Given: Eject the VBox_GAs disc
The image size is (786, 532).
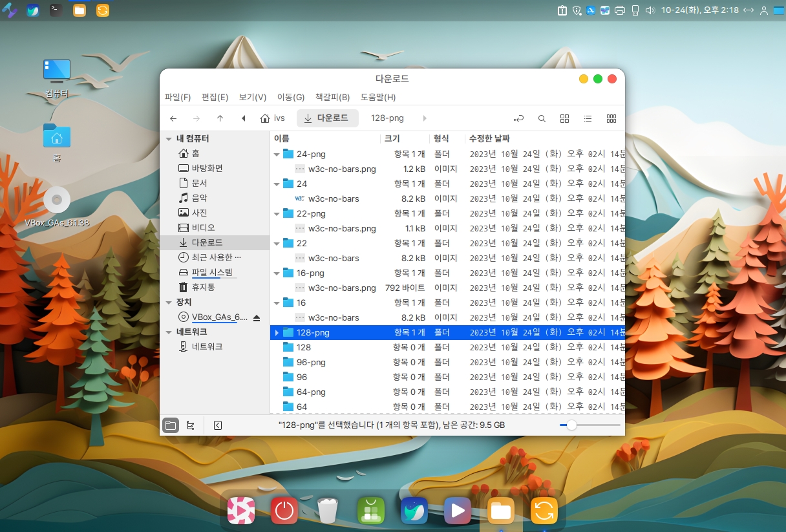Looking at the screenshot, I should (x=257, y=317).
